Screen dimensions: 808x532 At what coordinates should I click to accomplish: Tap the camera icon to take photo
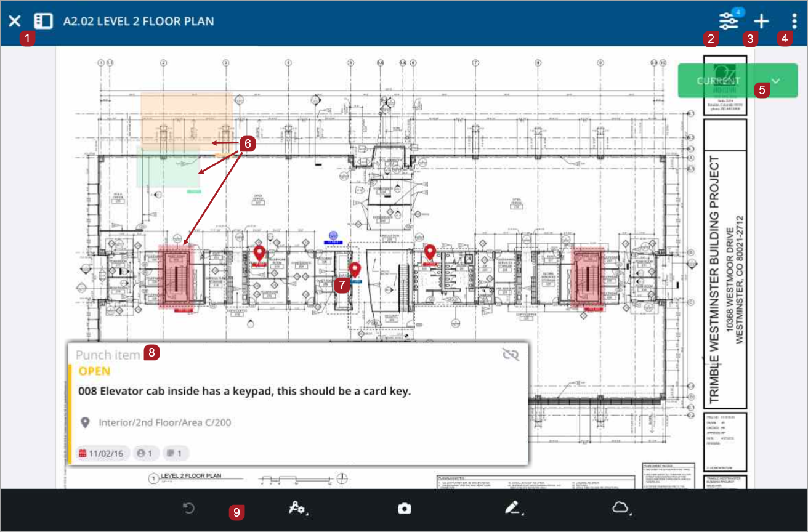[404, 508]
